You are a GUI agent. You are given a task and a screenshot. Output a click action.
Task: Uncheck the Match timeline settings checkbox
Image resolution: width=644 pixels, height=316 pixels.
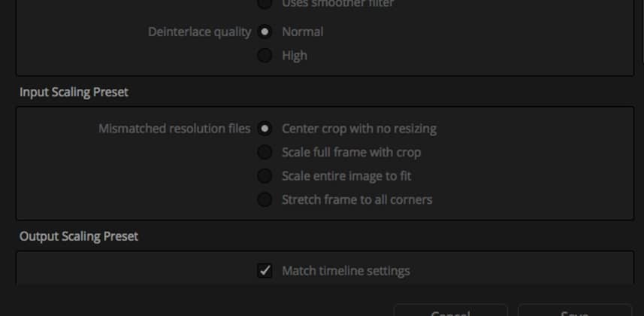click(265, 270)
